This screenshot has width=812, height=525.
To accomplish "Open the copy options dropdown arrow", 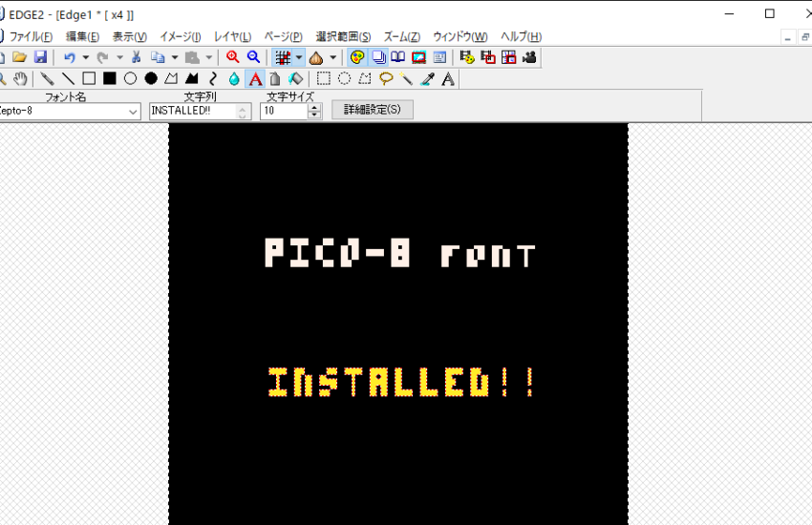I will coord(175,57).
